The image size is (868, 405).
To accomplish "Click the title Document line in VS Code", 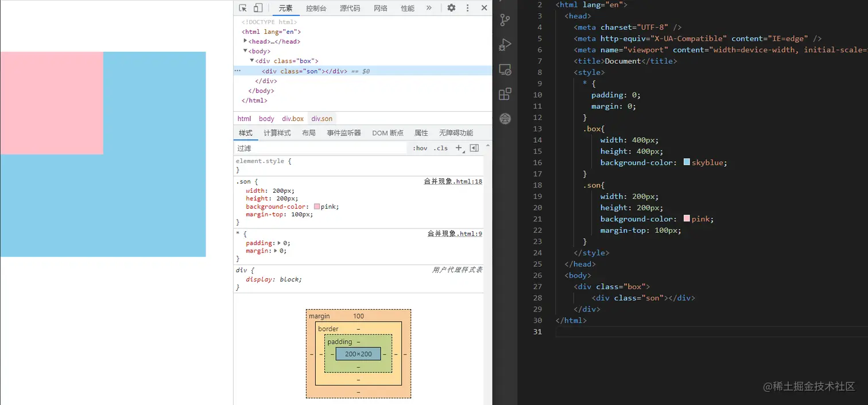I will [625, 61].
